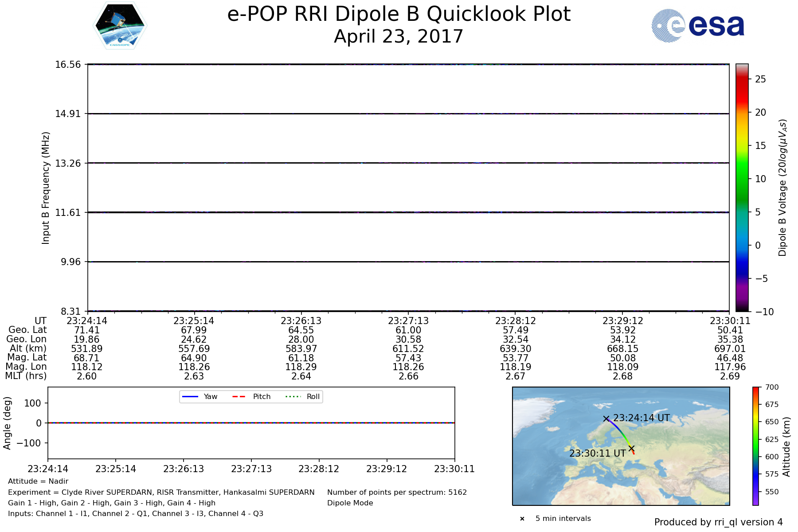
Task: Click the Dipole B Voltage colorbar
Action: click(x=742, y=188)
